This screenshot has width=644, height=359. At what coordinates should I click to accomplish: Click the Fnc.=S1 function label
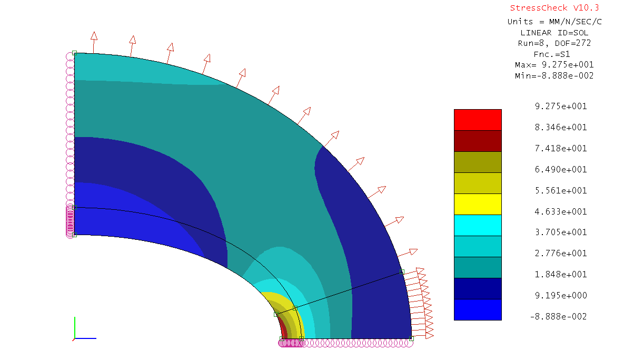point(554,54)
